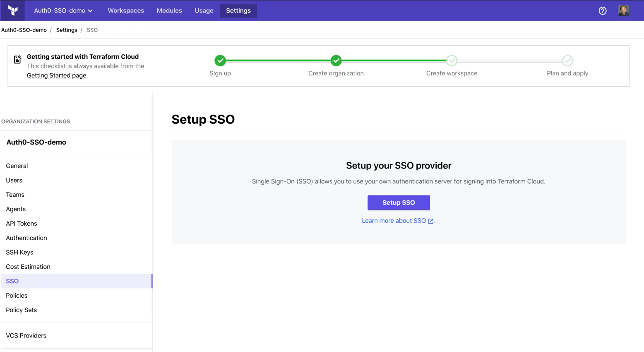Expand the Auth0-SSO-demo organization dropdown
644x352 pixels.
63,11
